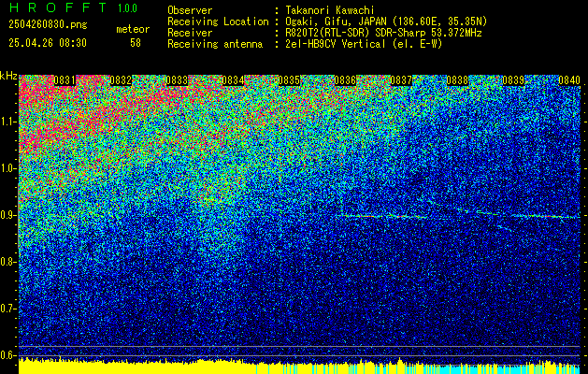The width and height of the screenshot is (588, 374).
Task: Click the 0831 time marker
Action: tap(65, 80)
